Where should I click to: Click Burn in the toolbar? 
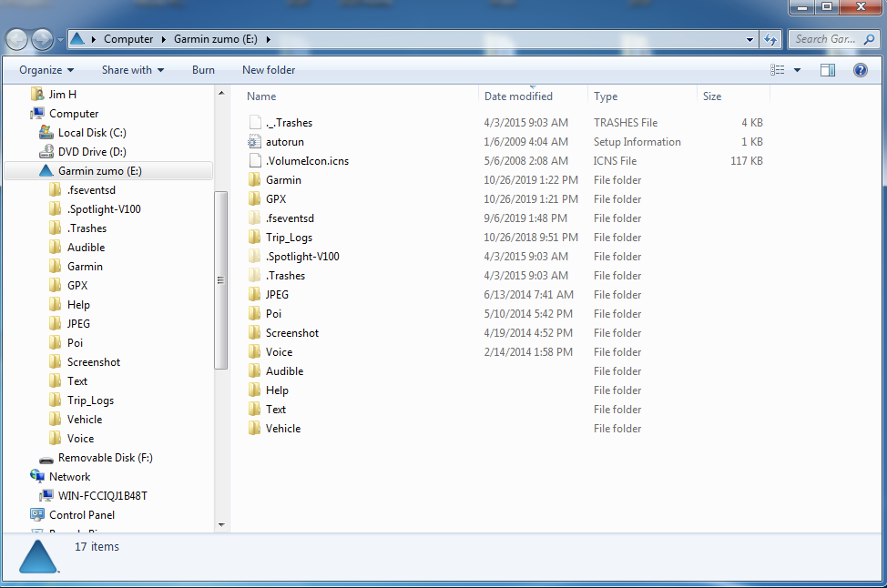(x=203, y=70)
